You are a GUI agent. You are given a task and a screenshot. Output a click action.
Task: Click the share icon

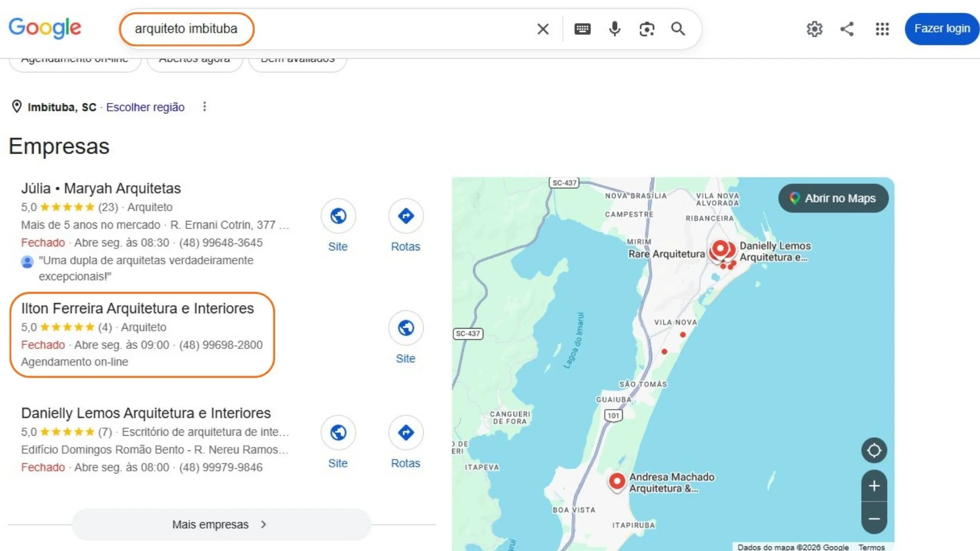coord(847,29)
